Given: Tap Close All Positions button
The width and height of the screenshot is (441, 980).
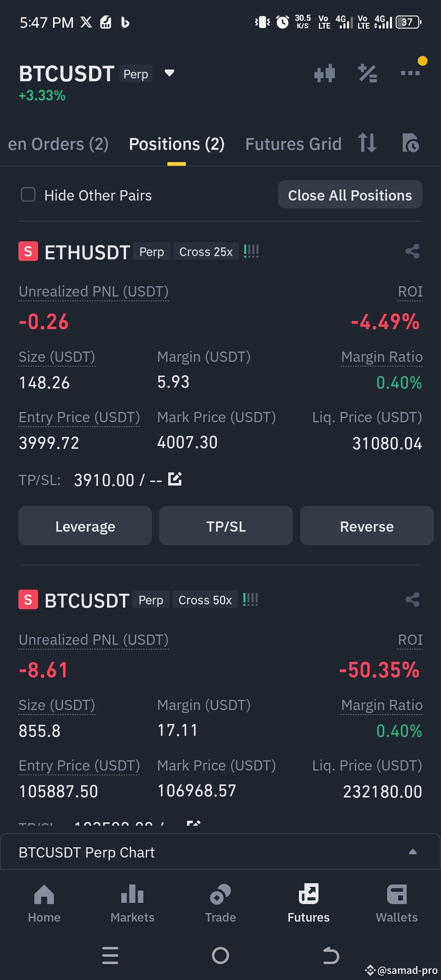Looking at the screenshot, I should 350,195.
